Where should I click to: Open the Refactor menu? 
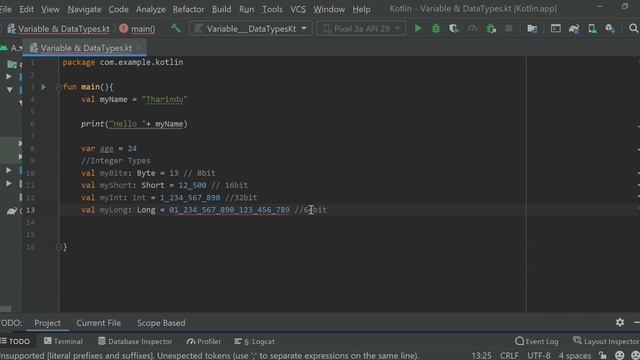click(x=188, y=9)
